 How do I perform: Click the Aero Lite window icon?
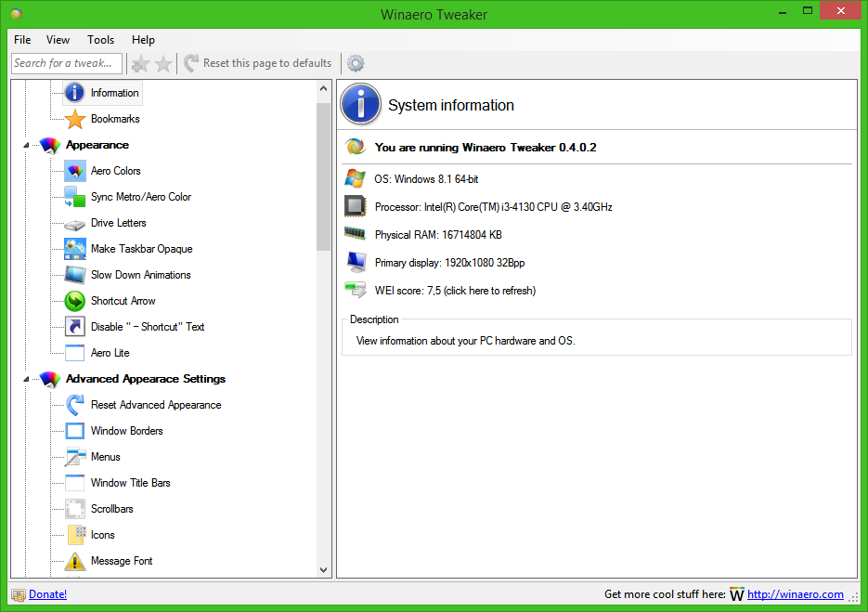75,353
